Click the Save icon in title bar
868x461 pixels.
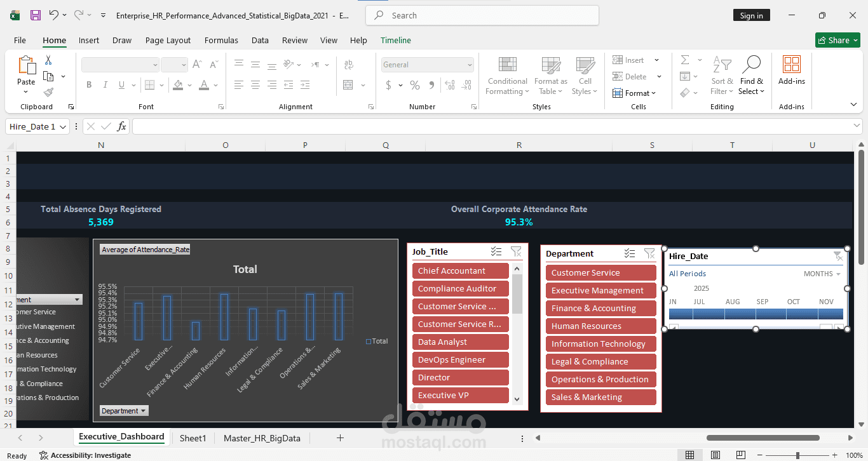36,15
